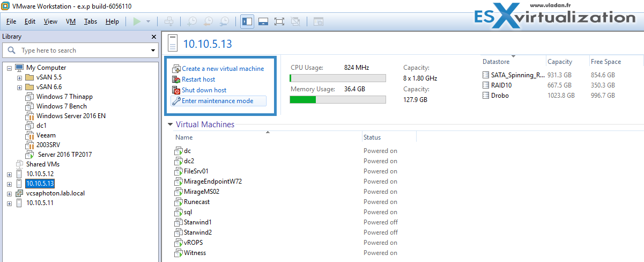Click Create a new virtual machine link
This screenshot has height=262, width=644.
coord(223,69)
